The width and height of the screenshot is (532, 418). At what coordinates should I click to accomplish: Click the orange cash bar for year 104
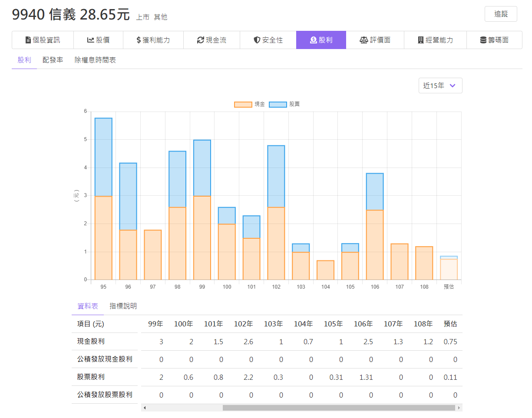(x=325, y=270)
